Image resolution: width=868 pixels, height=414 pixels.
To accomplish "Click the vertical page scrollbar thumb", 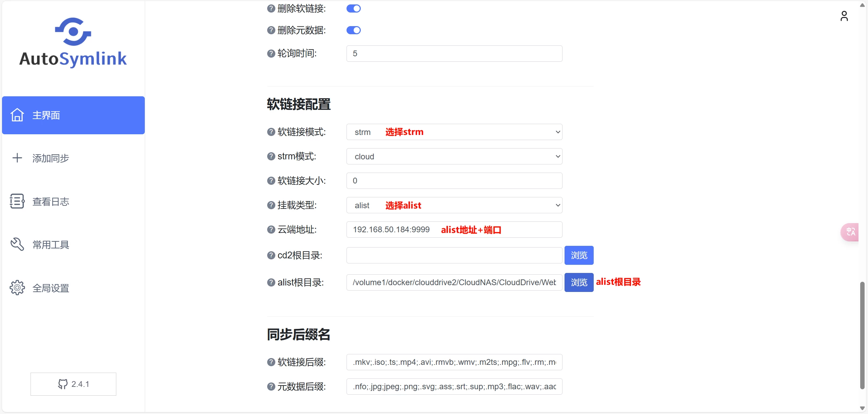I will click(x=862, y=335).
